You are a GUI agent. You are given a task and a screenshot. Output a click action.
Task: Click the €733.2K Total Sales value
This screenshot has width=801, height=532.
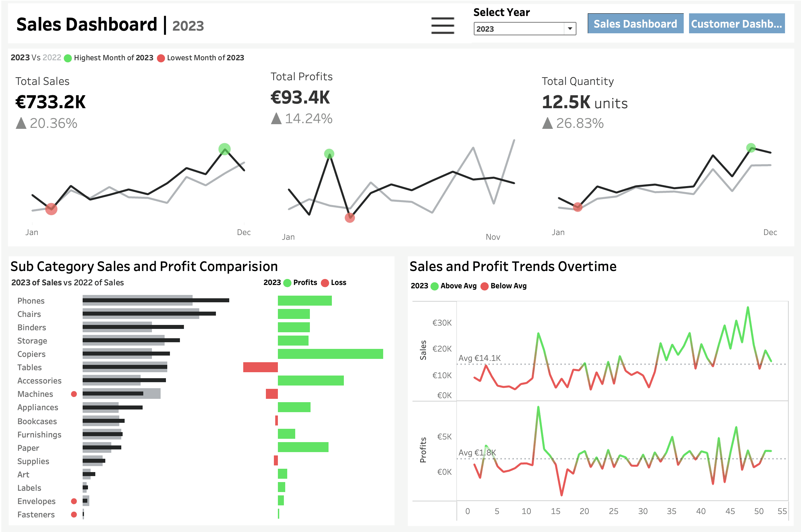pos(51,102)
